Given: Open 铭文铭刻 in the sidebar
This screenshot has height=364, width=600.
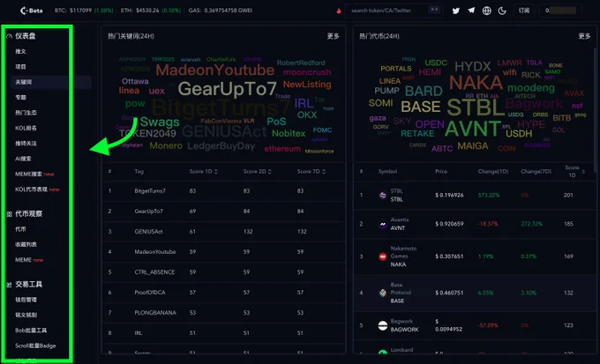Looking at the screenshot, I should [26, 315].
